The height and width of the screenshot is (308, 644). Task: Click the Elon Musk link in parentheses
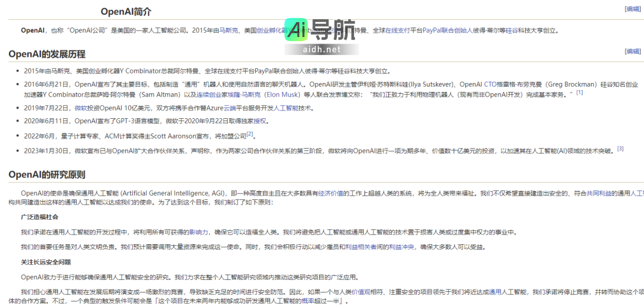(282, 94)
